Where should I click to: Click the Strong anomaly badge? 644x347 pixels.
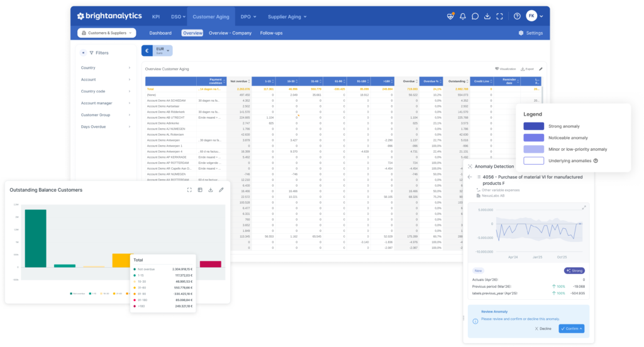pos(574,270)
